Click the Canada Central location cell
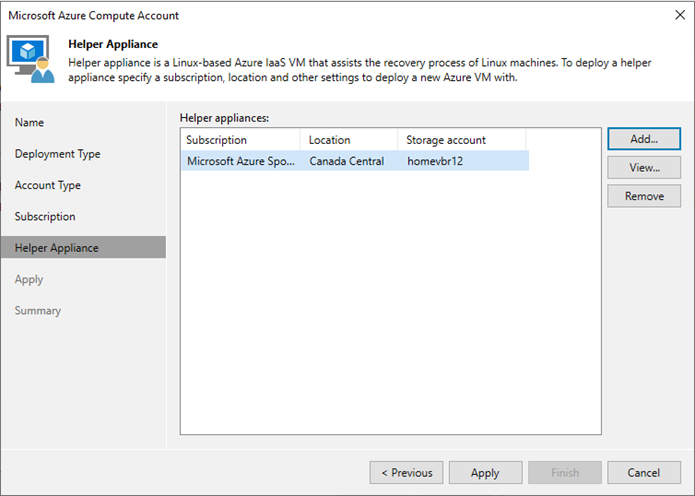The width and height of the screenshot is (695, 496). pos(347,161)
